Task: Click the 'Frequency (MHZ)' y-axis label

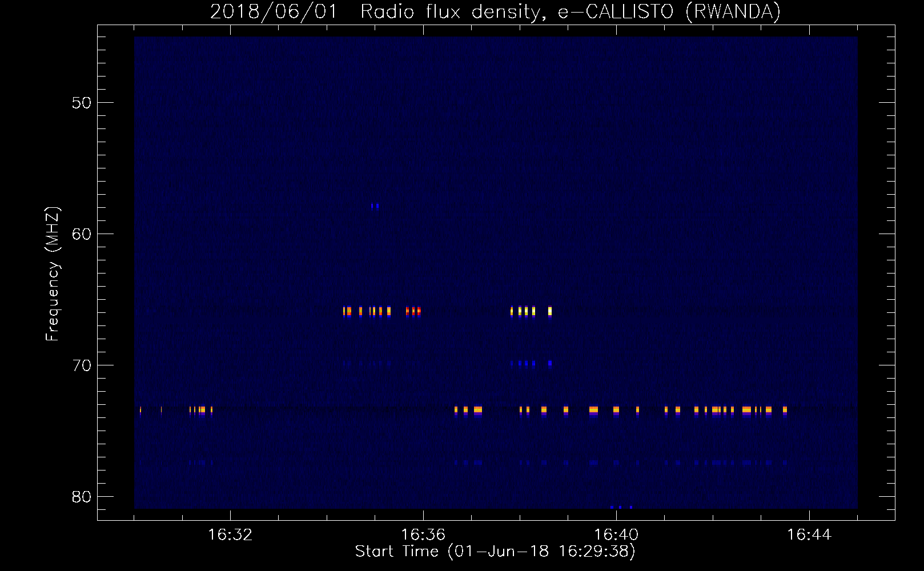Action: click(53, 274)
